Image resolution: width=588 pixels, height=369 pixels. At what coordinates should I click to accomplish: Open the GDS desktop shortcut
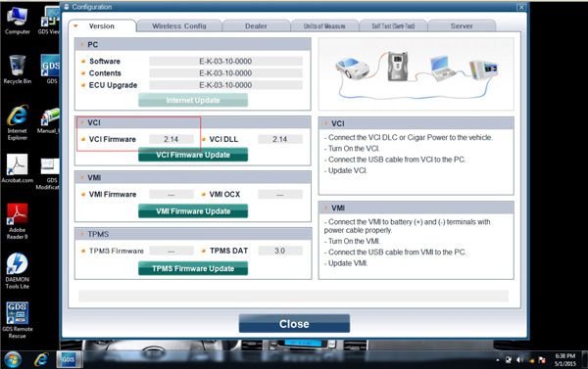coord(50,69)
